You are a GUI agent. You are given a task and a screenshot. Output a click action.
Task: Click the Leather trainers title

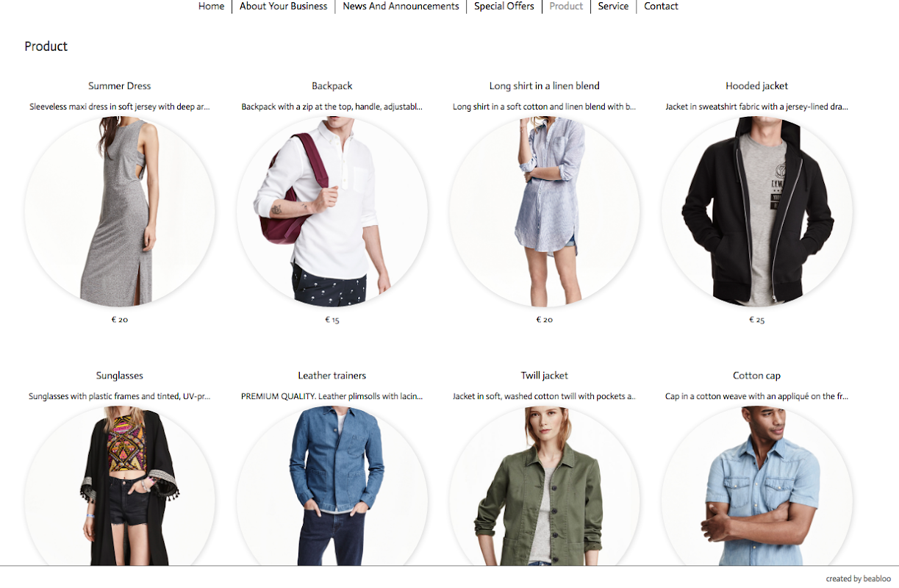(332, 376)
